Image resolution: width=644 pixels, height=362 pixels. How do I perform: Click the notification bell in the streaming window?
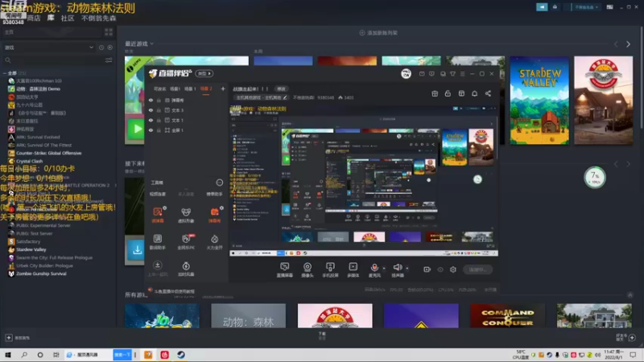click(x=474, y=93)
